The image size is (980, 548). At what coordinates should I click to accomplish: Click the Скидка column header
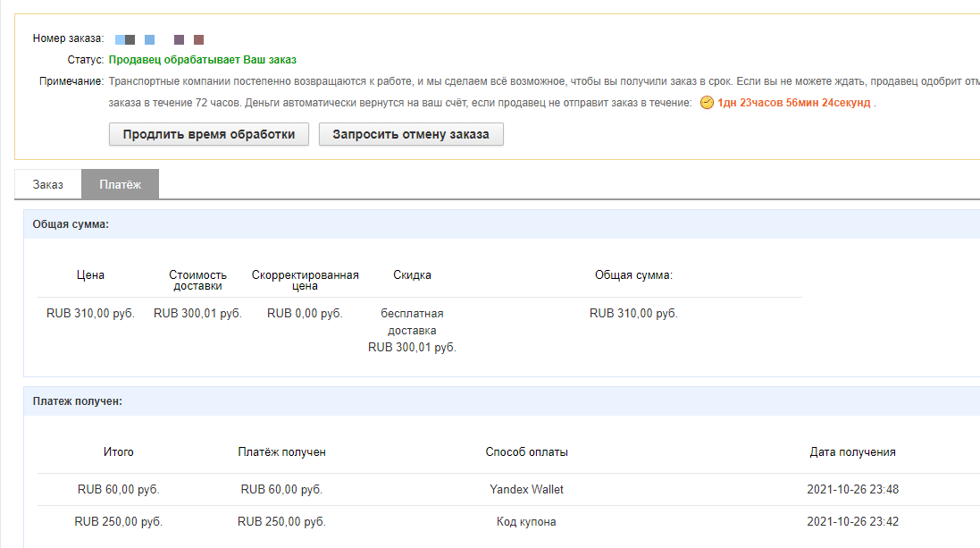(412, 274)
